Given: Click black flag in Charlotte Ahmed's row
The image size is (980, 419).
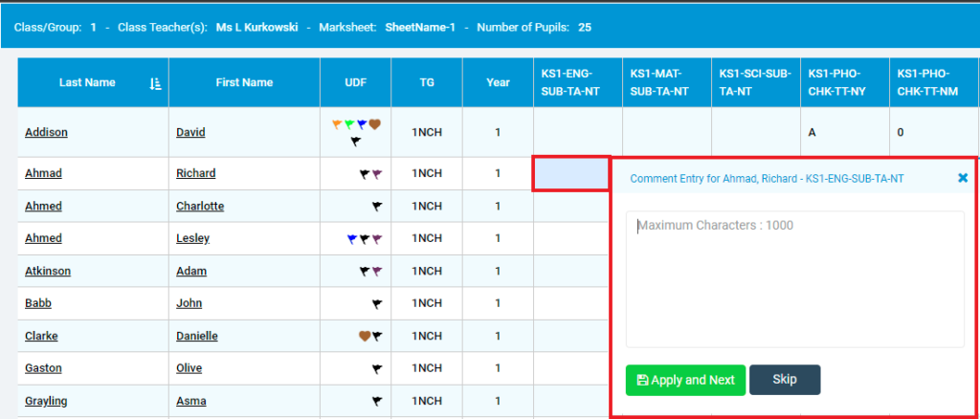Looking at the screenshot, I should (x=376, y=206).
